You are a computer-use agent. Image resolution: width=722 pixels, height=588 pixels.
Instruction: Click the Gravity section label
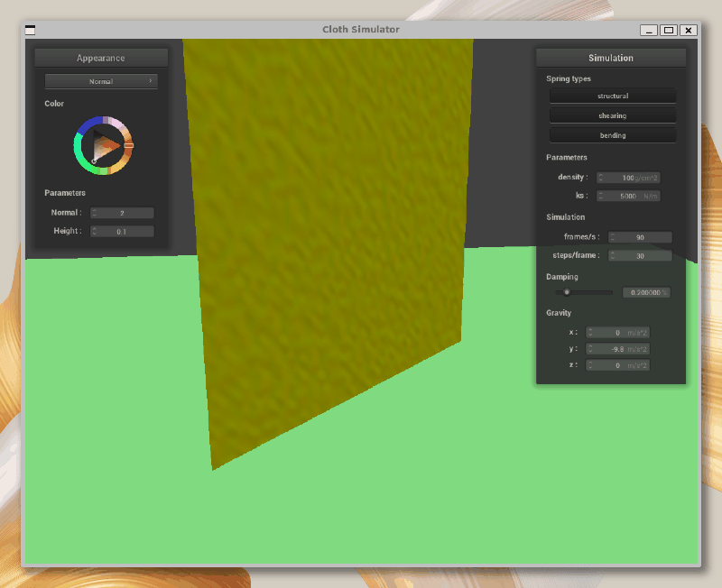coord(559,313)
